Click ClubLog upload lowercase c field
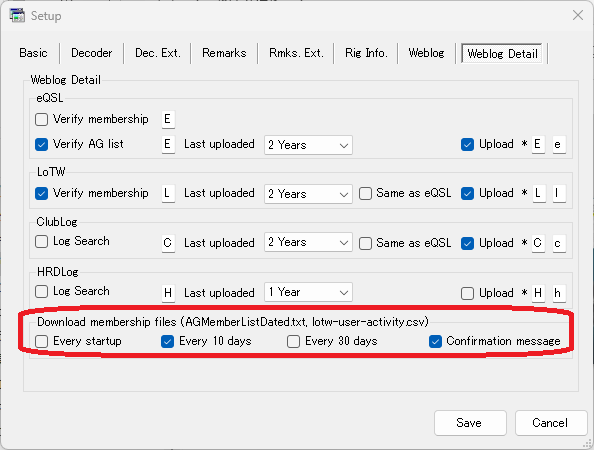 (559, 243)
